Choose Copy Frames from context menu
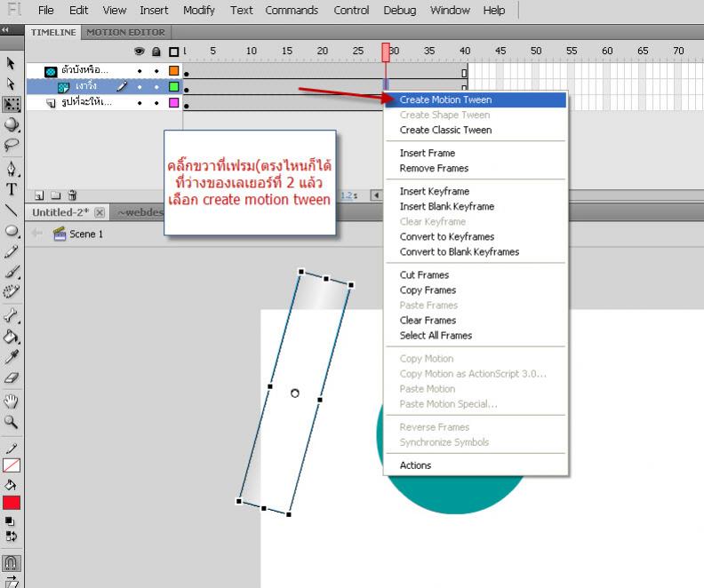The image size is (704, 588). 475,290
